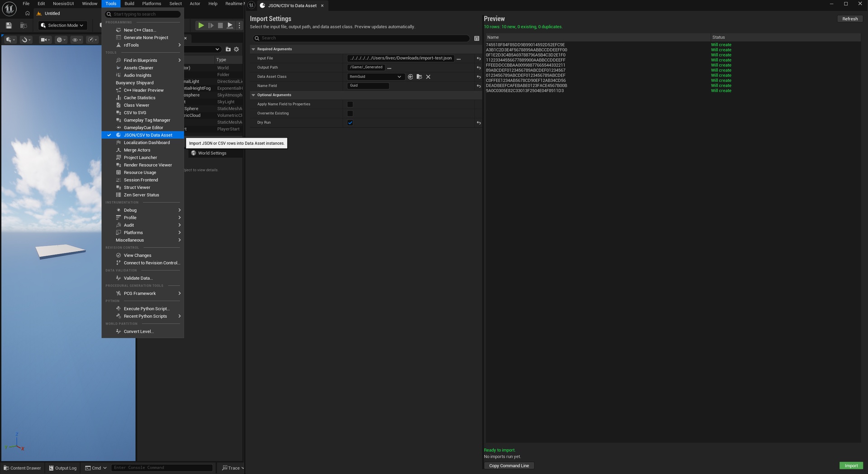Click the Unreal Engine logo icon

pos(9,9)
